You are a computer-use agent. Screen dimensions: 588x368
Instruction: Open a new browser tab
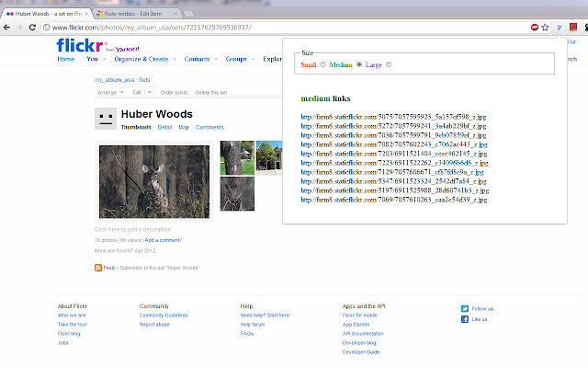188,14
